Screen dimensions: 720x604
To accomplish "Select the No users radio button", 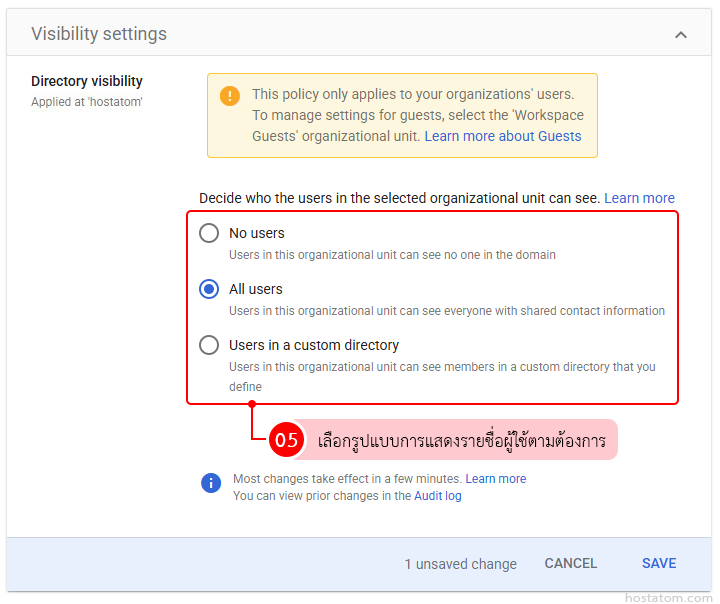I will (209, 233).
